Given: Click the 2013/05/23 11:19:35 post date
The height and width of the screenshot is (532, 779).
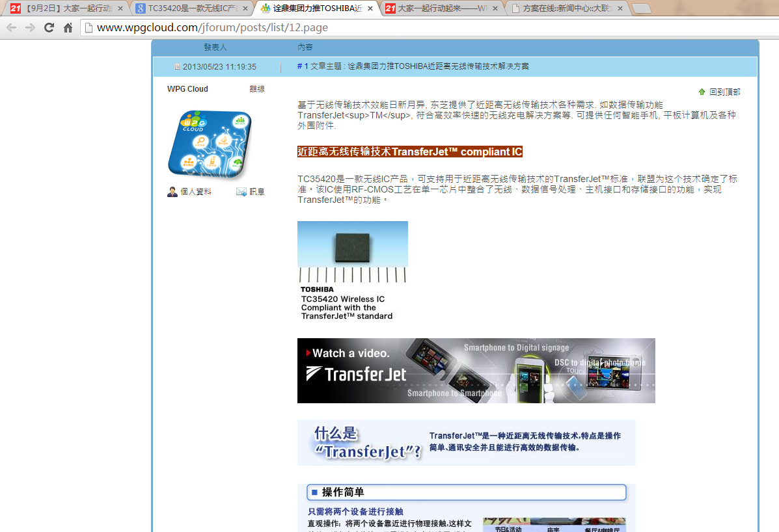Looking at the screenshot, I should tap(219, 66).
